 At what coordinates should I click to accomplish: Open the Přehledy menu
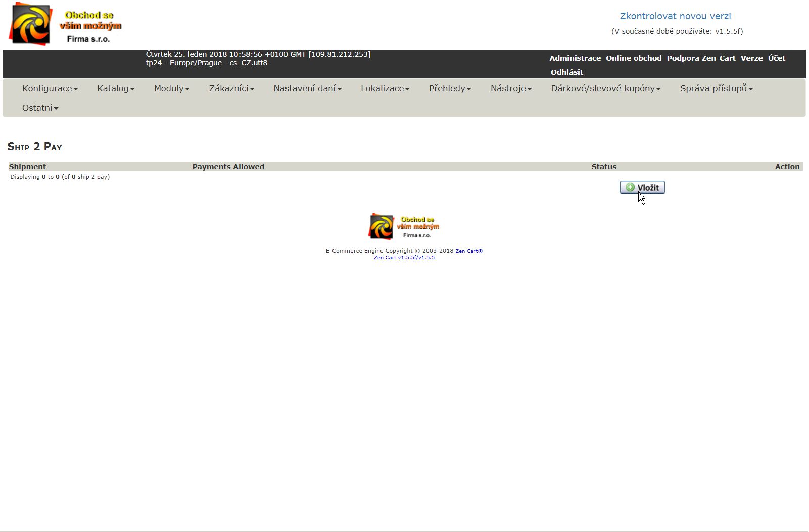[x=450, y=88]
